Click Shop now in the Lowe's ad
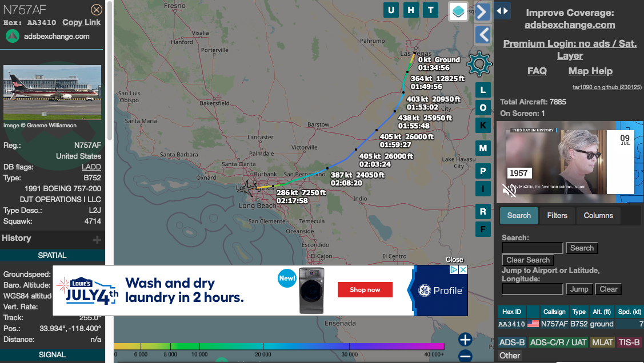Viewport: 644px width, 363px height. [365, 289]
